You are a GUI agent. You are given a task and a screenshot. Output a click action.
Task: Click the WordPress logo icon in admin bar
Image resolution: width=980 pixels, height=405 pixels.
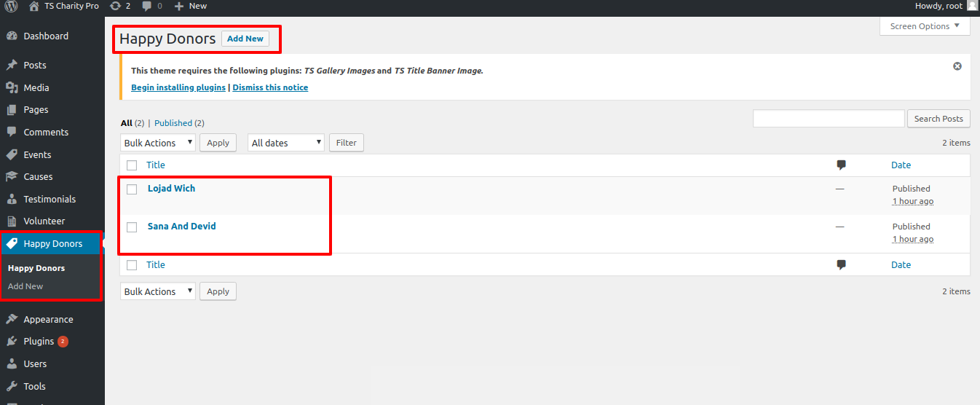point(11,6)
